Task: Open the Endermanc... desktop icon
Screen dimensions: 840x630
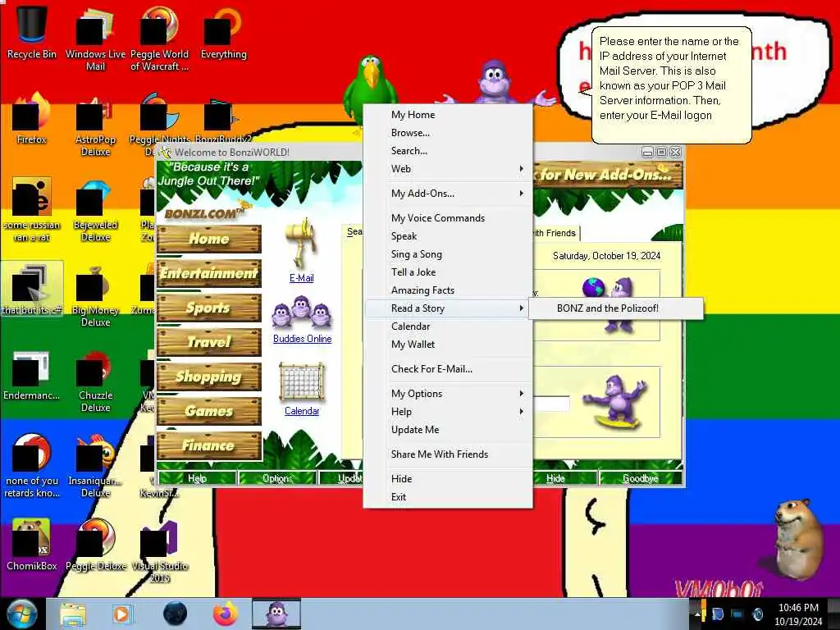Action: click(x=32, y=375)
